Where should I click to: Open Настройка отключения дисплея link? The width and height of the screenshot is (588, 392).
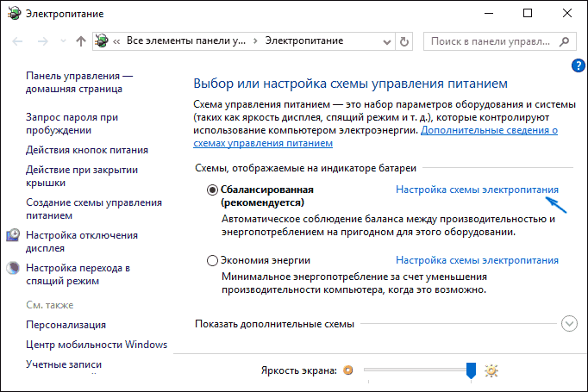81,242
